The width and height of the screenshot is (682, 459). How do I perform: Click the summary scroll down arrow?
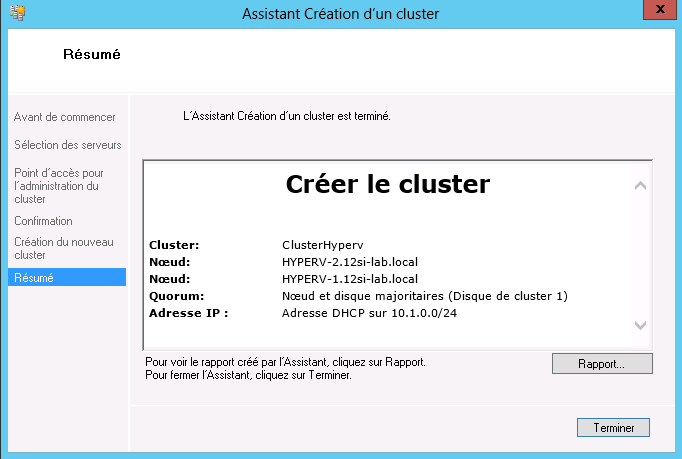640,325
